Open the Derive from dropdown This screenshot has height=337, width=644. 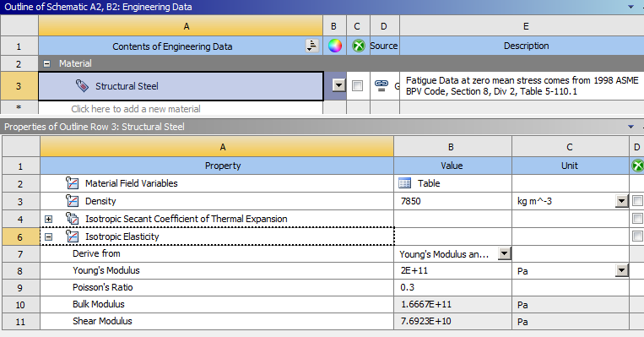coord(505,253)
